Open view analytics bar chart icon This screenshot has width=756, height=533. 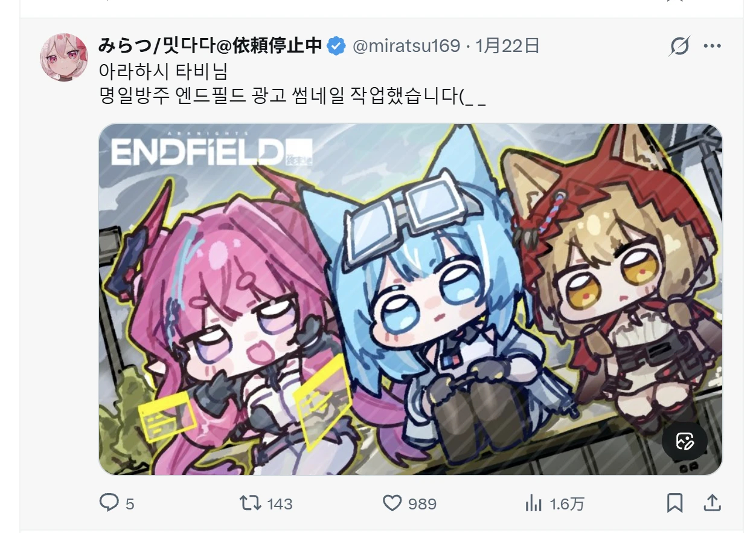click(534, 503)
